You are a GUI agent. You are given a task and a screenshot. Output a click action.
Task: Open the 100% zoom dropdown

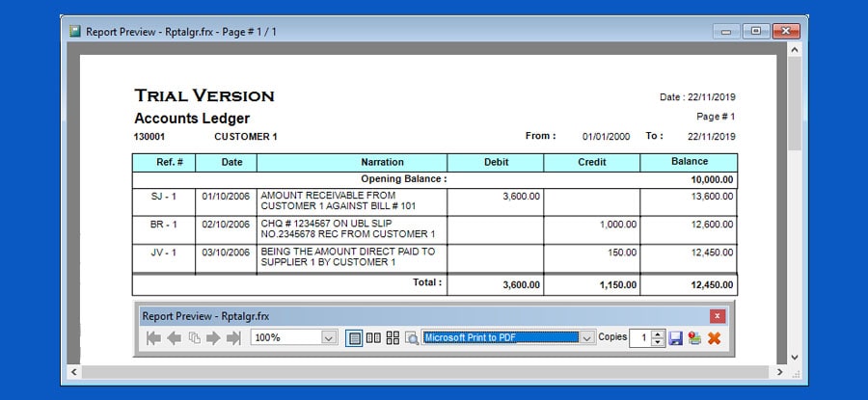pos(329,337)
